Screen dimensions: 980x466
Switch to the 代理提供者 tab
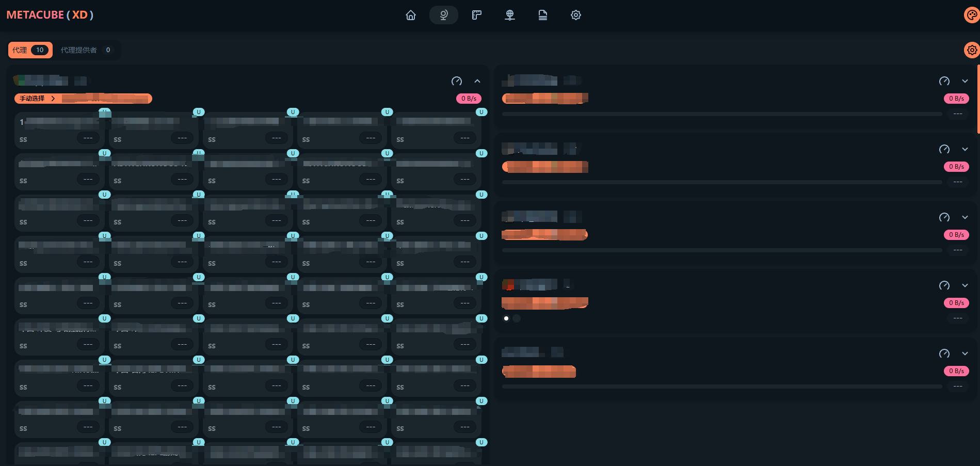pos(86,50)
